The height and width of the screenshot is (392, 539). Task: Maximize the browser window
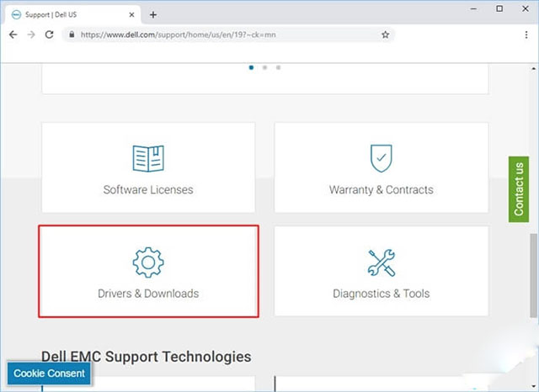[x=499, y=8]
